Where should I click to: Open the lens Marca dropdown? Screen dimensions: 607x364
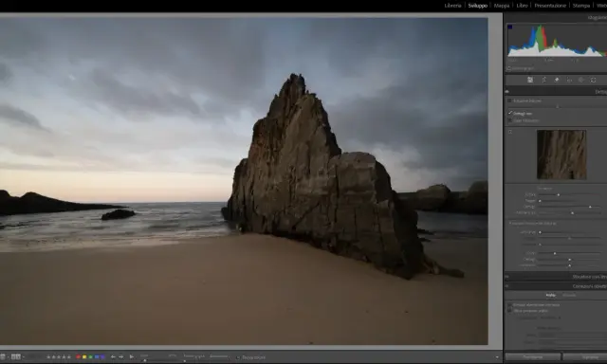click(x=572, y=335)
